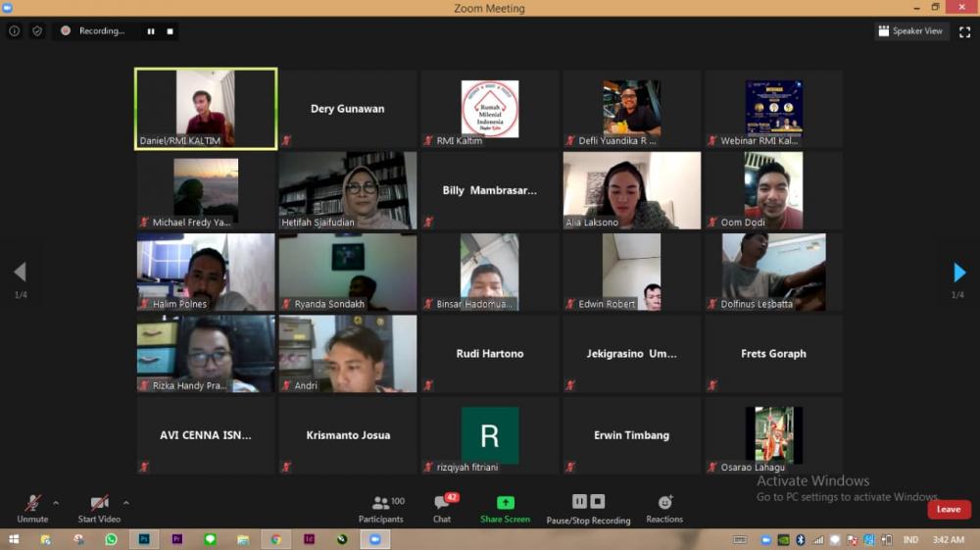Image resolution: width=980 pixels, height=550 pixels.
Task: Select Webinar RMI Kal... tile
Action: tap(774, 109)
